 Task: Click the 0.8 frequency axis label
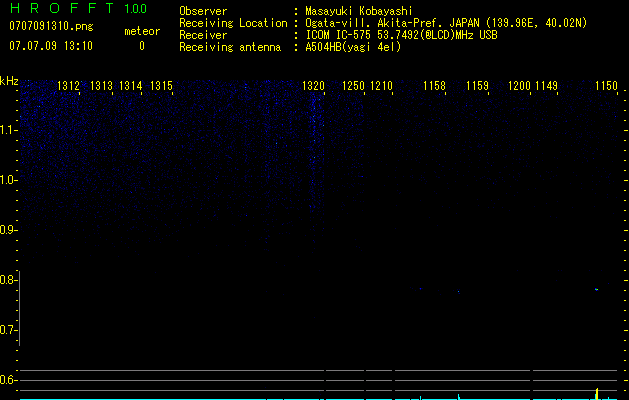point(8,280)
